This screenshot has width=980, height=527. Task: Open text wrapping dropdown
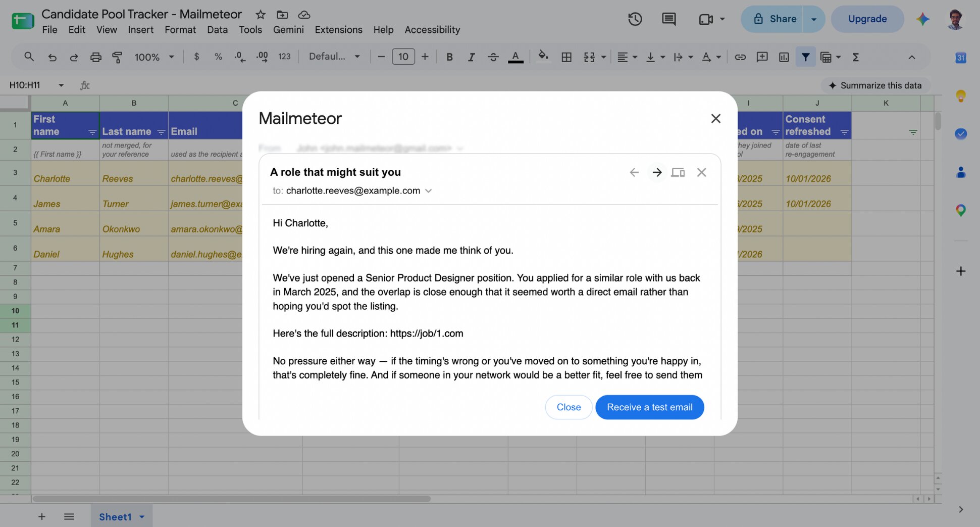tap(683, 57)
